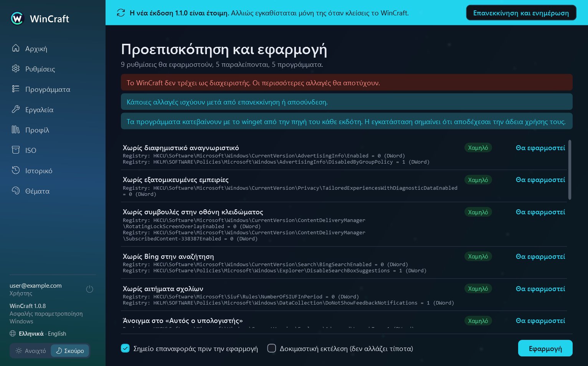Click the settings list vertical scrollbar
The image size is (588, 366).
coord(570,170)
